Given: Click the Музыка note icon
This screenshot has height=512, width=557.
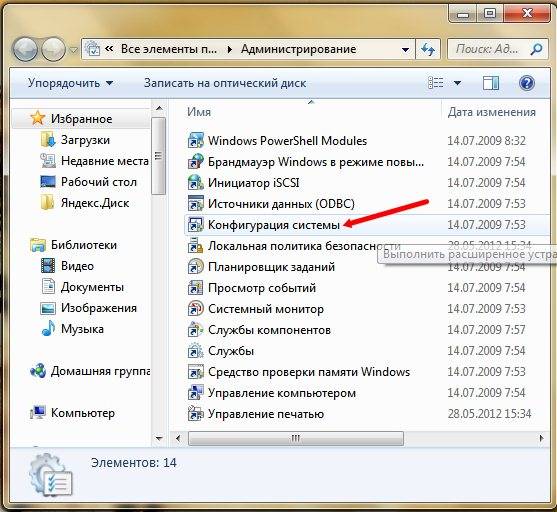Looking at the screenshot, I should [x=48, y=328].
